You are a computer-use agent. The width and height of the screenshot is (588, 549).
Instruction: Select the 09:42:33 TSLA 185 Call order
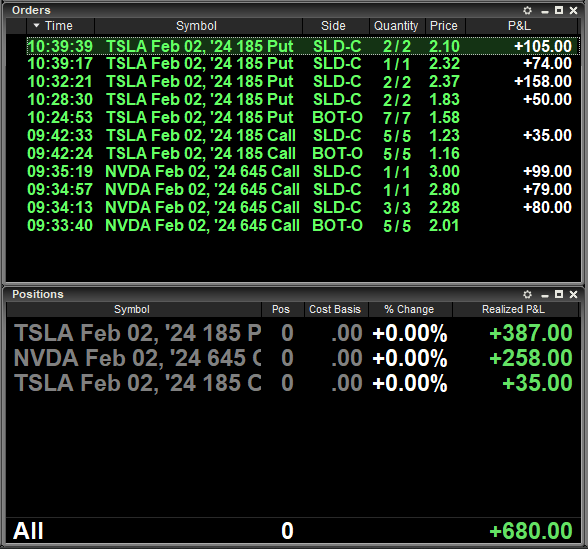click(303, 135)
